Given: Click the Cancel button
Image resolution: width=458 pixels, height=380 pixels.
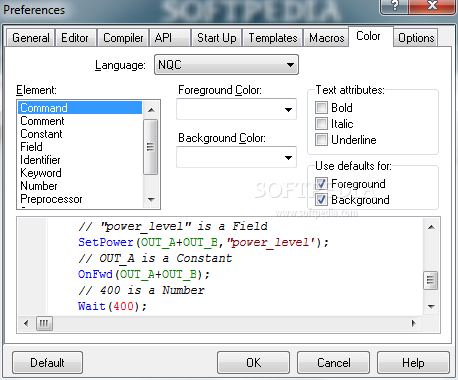Looking at the screenshot, I should point(333,363).
